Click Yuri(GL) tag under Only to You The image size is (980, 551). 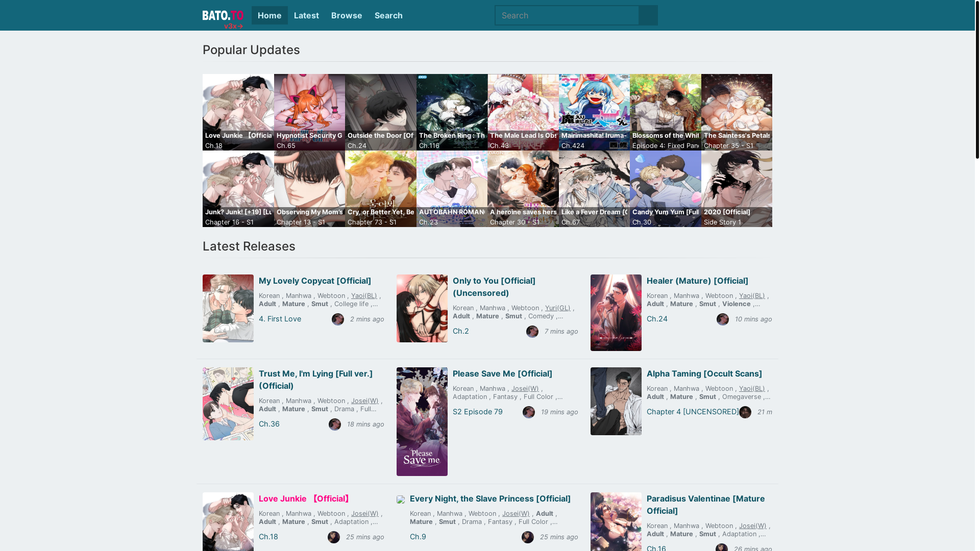(558, 308)
